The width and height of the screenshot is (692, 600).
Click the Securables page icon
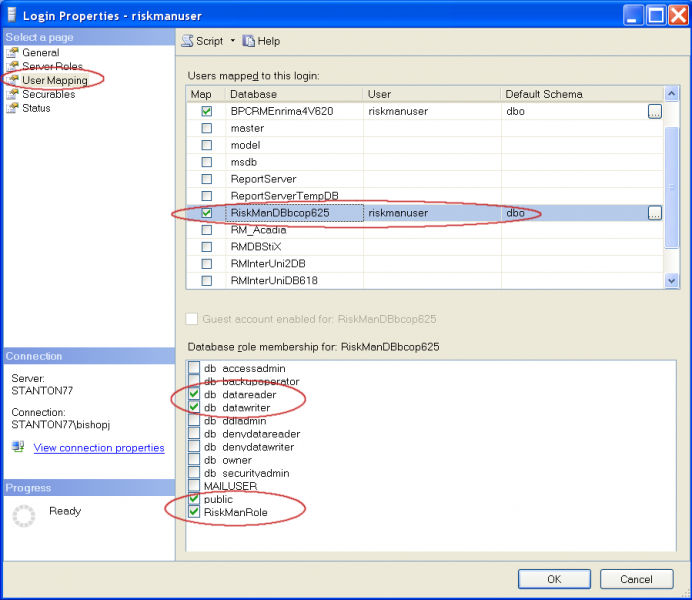12,94
